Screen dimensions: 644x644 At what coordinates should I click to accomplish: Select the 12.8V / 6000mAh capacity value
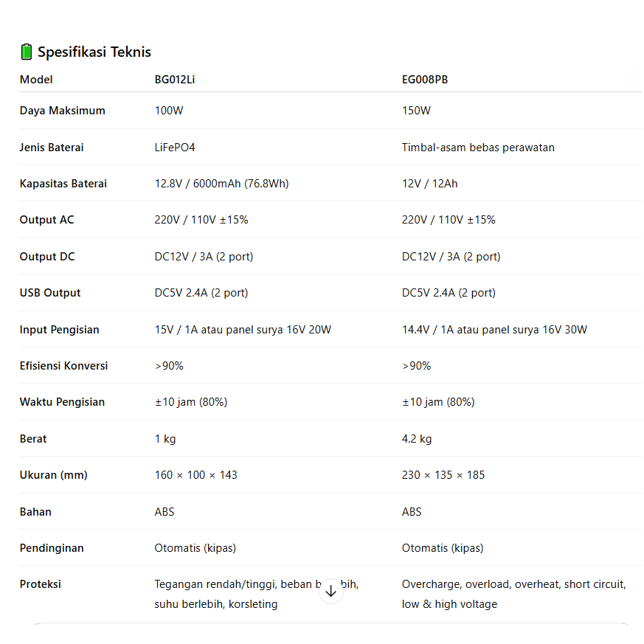coord(221,184)
